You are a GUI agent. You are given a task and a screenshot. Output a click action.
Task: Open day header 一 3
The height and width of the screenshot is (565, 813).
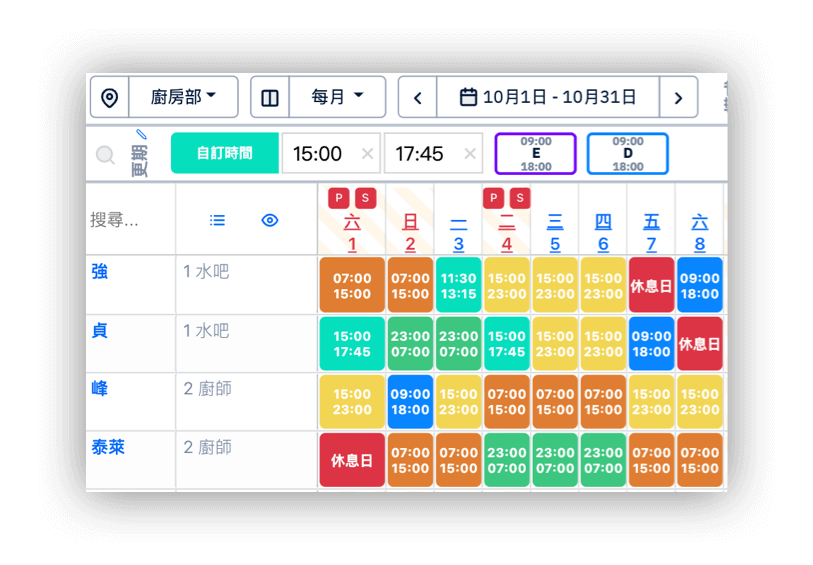click(458, 233)
